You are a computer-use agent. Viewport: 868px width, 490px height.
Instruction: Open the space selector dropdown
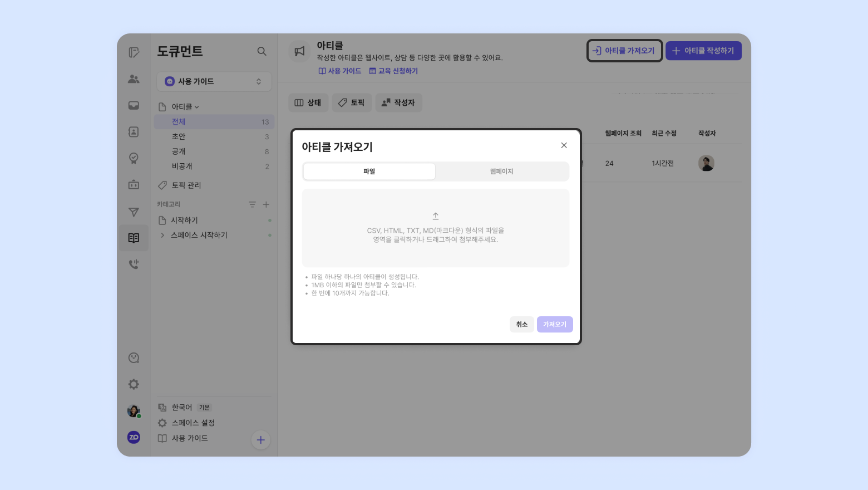(214, 81)
